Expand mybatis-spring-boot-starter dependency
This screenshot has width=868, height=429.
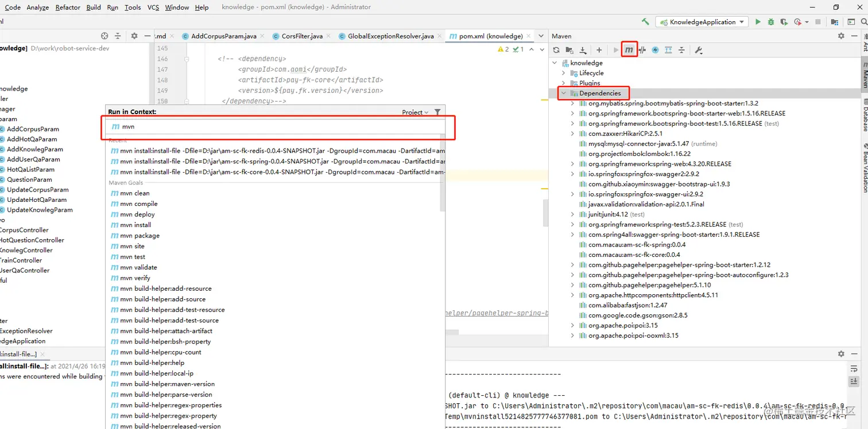[x=572, y=104]
